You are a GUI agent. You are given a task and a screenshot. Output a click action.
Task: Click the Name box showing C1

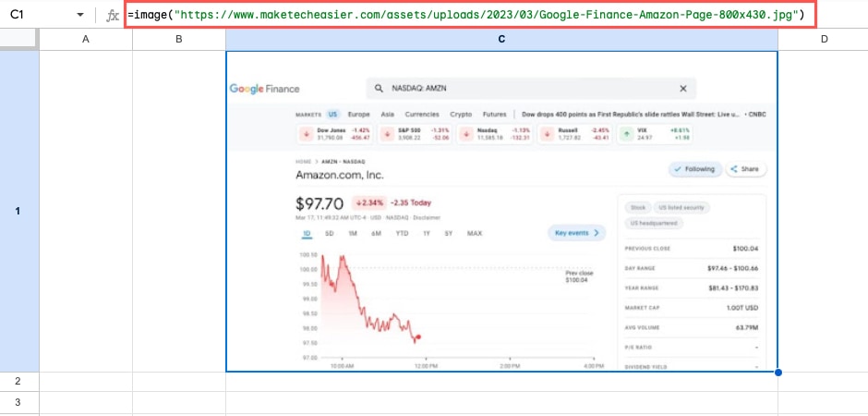[x=37, y=16]
